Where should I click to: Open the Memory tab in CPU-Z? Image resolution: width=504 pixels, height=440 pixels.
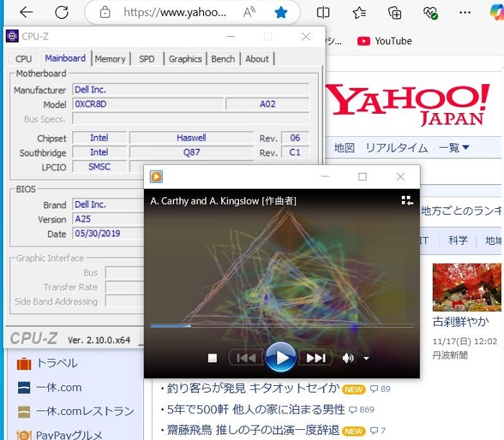click(110, 59)
